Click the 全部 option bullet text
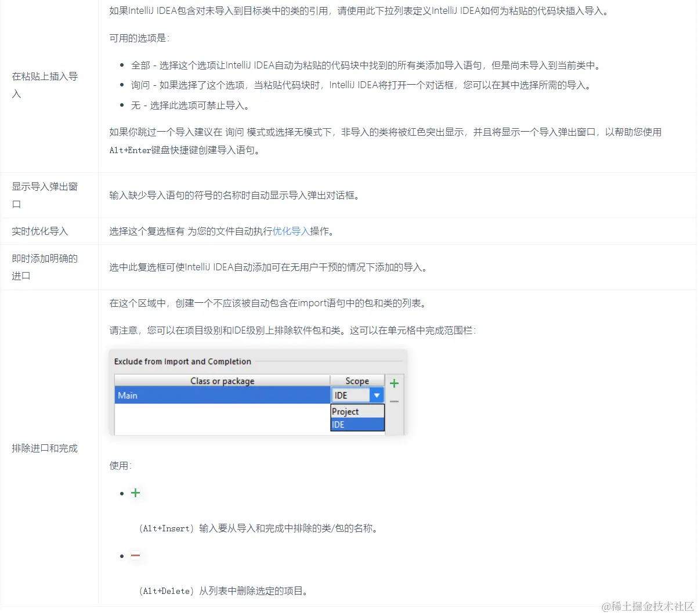The height and width of the screenshot is (616, 698). [367, 66]
